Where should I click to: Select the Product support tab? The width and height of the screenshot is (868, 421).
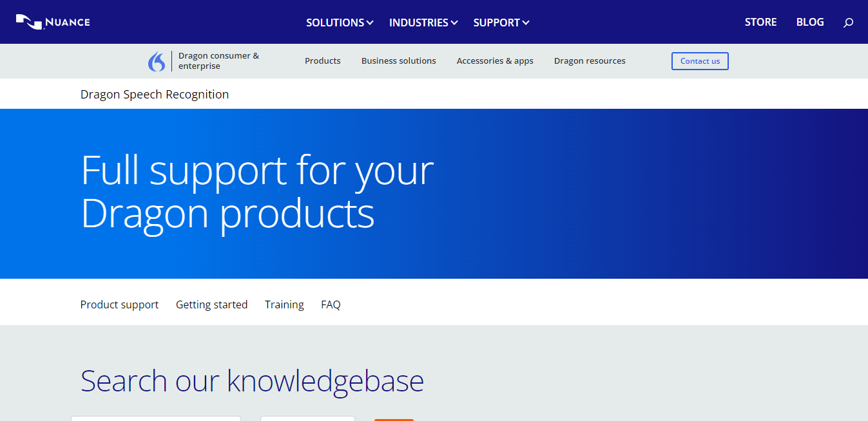tap(119, 304)
